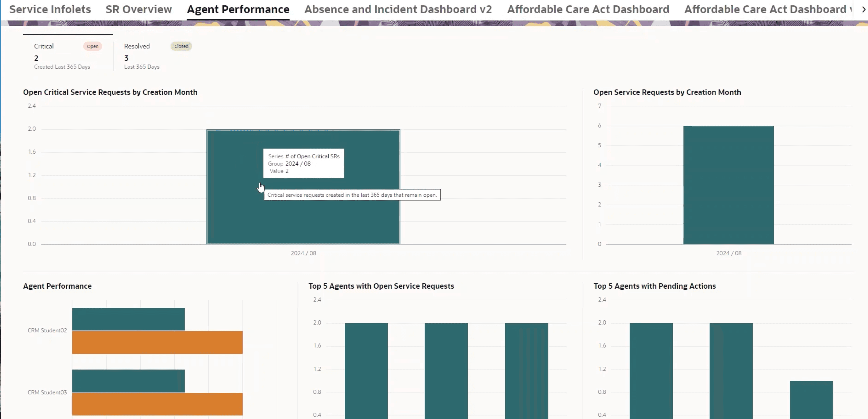Image resolution: width=868 pixels, height=419 pixels.
Task: Click the Open status badge
Action: pos(93,46)
